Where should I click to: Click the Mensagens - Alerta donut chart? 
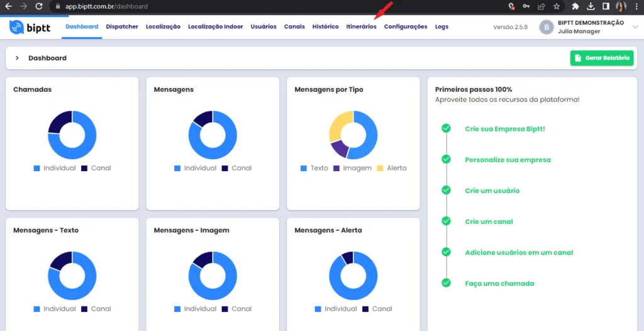(353, 276)
